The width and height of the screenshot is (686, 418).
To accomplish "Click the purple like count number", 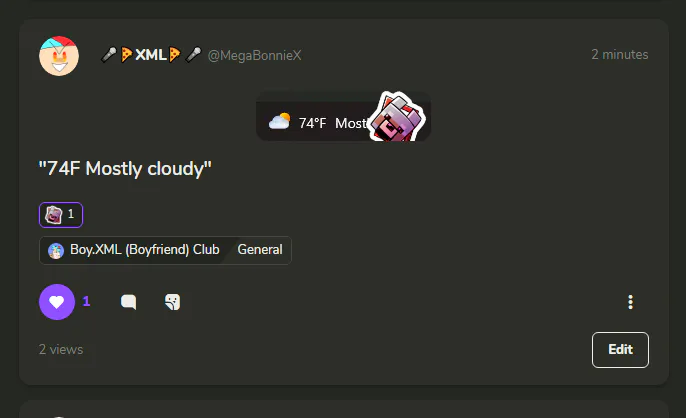I will pos(86,301).
